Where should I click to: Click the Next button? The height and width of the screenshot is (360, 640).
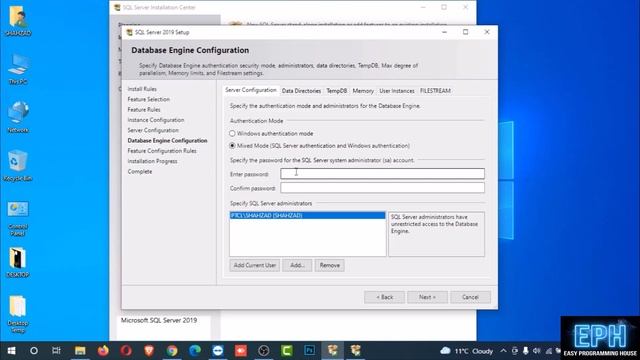427,297
